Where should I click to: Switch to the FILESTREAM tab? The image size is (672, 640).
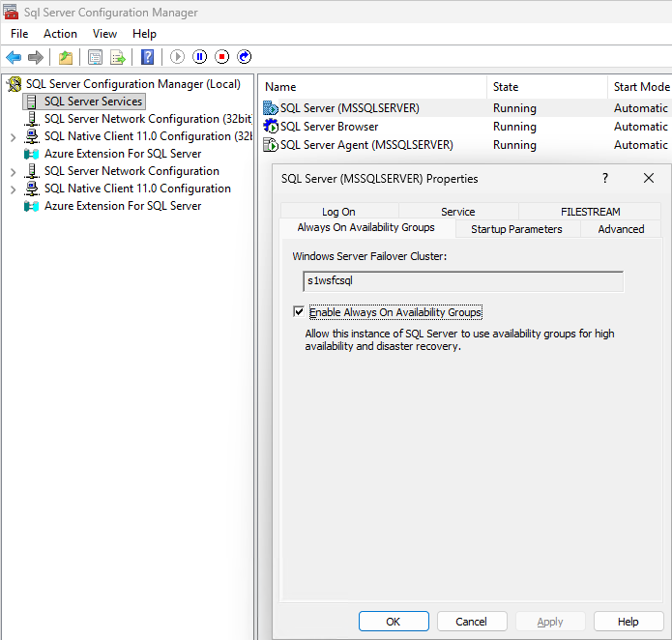[x=590, y=211]
